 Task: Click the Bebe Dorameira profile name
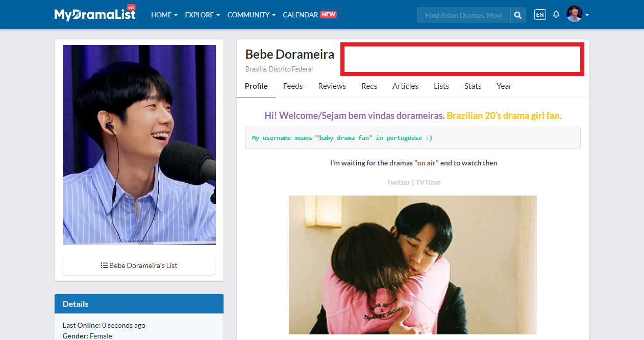click(290, 54)
